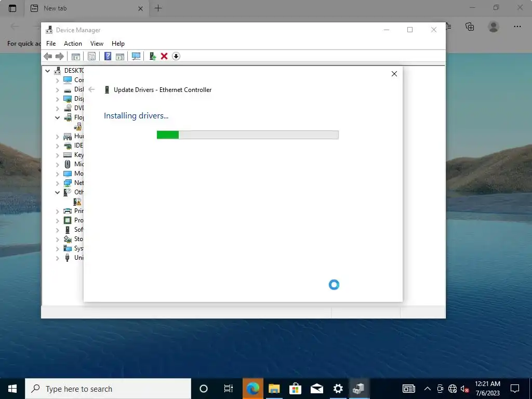Click the blue question mark Help icon
This screenshot has width=532, height=399.
point(108,56)
